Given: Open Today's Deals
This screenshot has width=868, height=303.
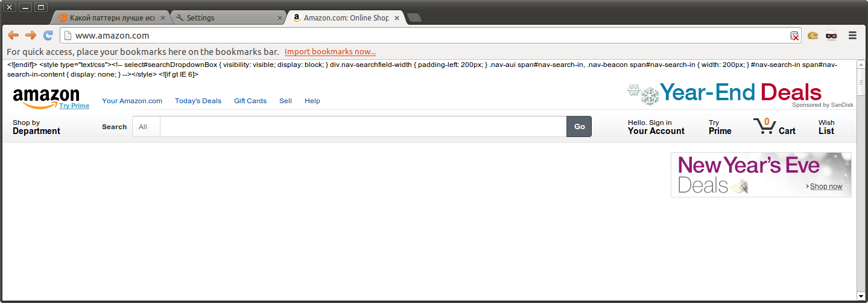Looking at the screenshot, I should 198,101.
